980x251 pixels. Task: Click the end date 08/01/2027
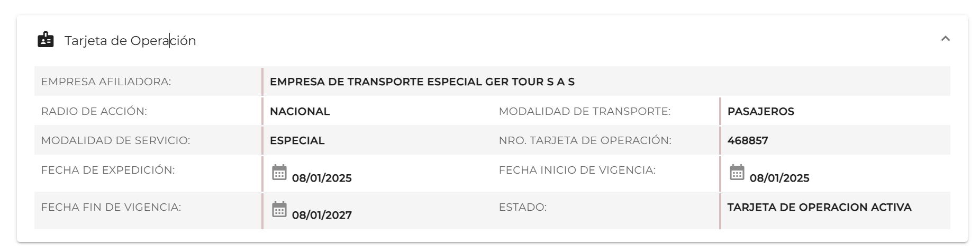click(x=322, y=215)
